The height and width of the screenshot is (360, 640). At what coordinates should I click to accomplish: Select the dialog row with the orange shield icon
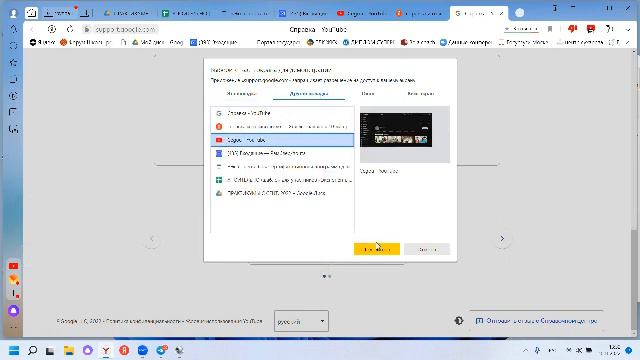(x=282, y=127)
